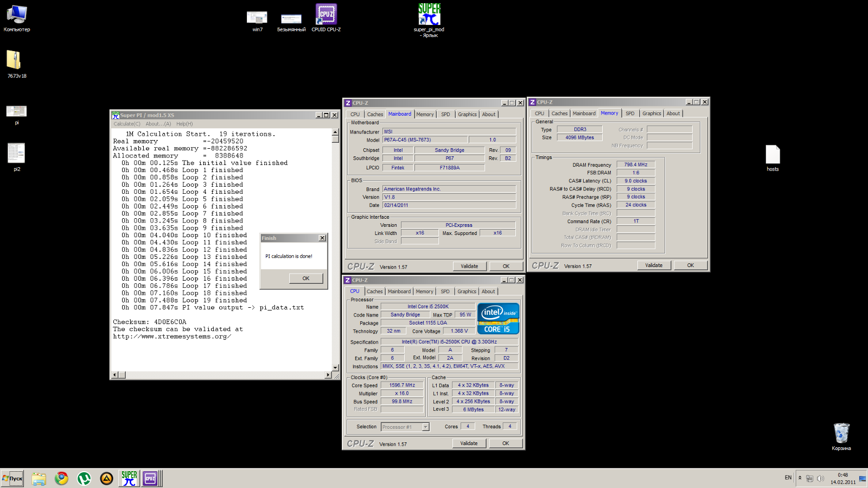Screen dimensions: 868x488
Task: Click the EN language indicator
Action: [x=788, y=478]
